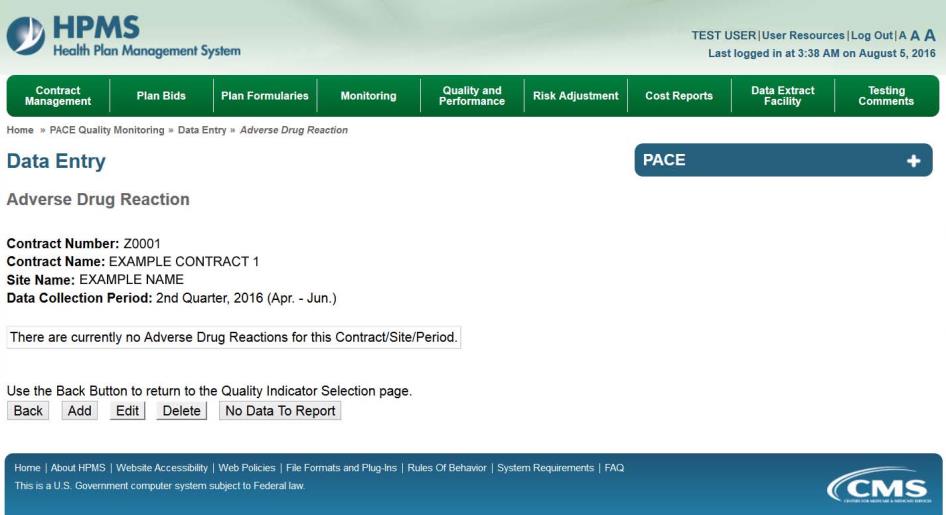Image resolution: width=946 pixels, height=515 pixels.
Task: Select the smallest A font size
Action: tap(903, 36)
